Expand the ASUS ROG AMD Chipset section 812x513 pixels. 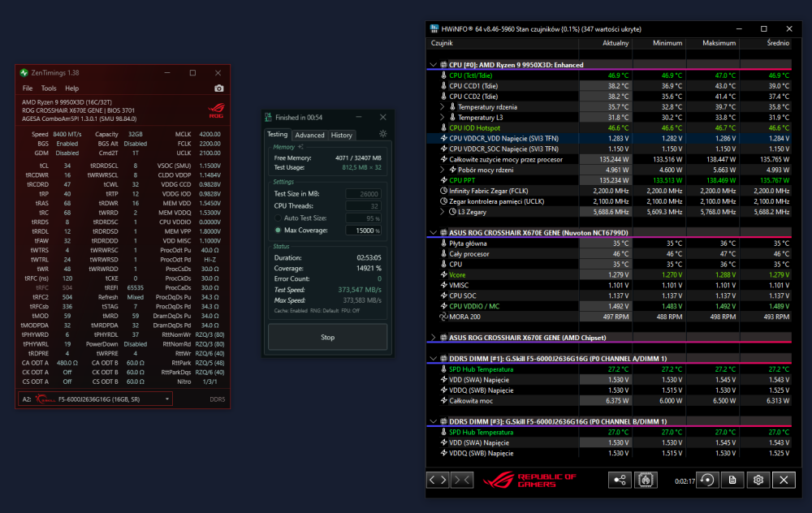click(433, 338)
